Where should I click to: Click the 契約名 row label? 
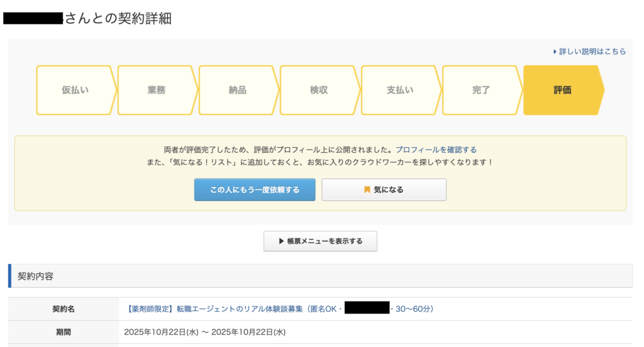click(64, 309)
